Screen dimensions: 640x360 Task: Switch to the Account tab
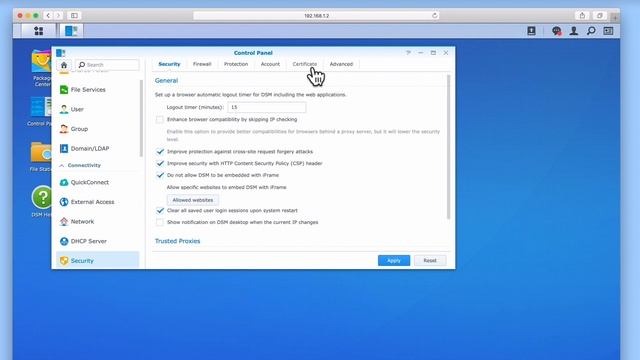[270, 64]
